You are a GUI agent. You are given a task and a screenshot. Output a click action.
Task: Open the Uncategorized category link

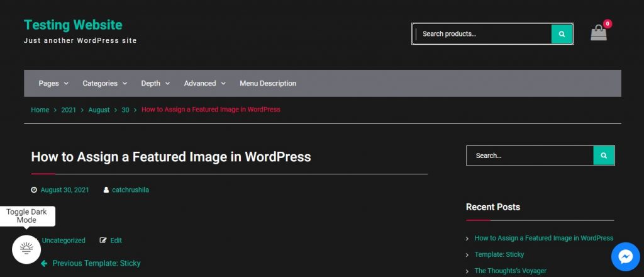[64, 240]
